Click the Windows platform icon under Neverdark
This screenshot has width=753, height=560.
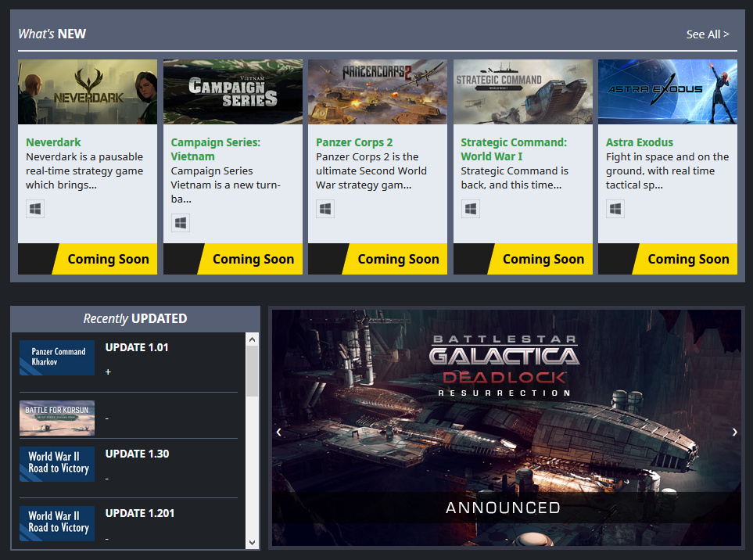35,209
